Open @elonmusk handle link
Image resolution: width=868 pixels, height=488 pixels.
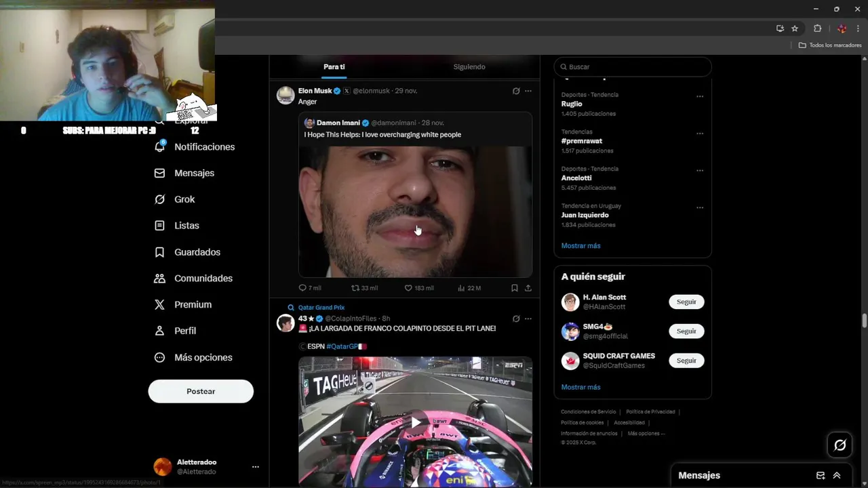tap(371, 91)
